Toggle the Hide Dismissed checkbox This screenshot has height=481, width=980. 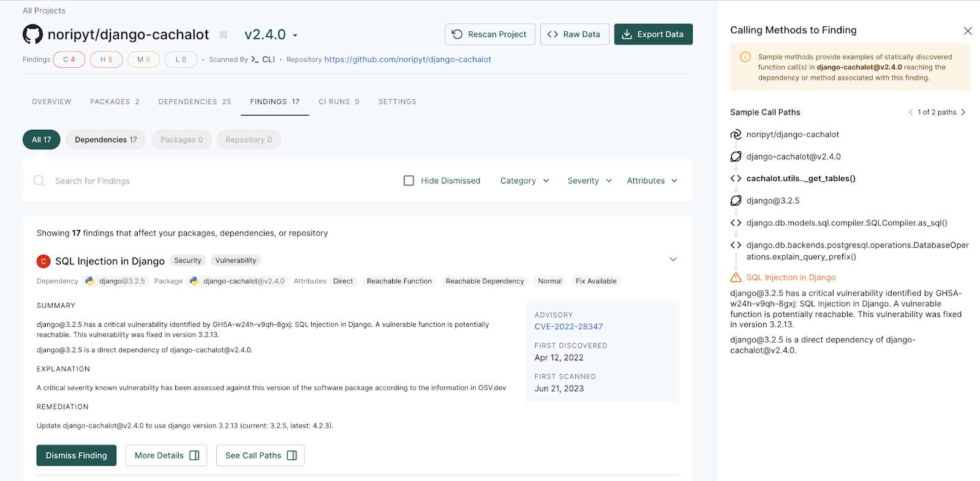409,181
